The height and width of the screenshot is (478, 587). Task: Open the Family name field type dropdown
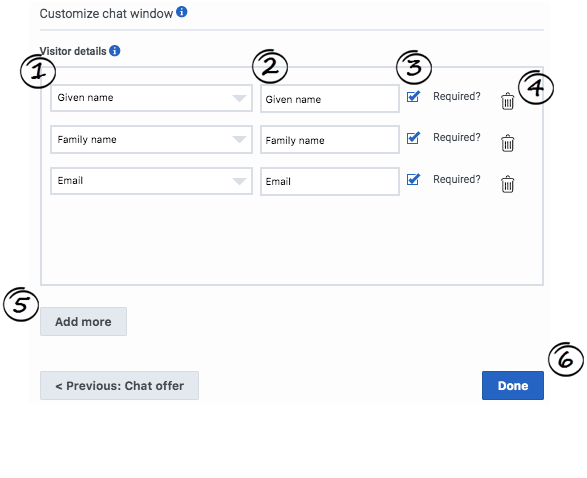[151, 140]
